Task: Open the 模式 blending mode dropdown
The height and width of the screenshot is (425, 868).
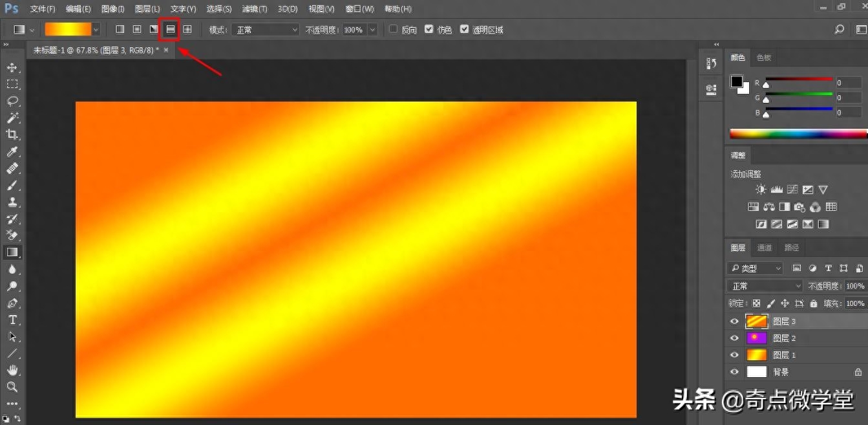Action: (x=266, y=30)
